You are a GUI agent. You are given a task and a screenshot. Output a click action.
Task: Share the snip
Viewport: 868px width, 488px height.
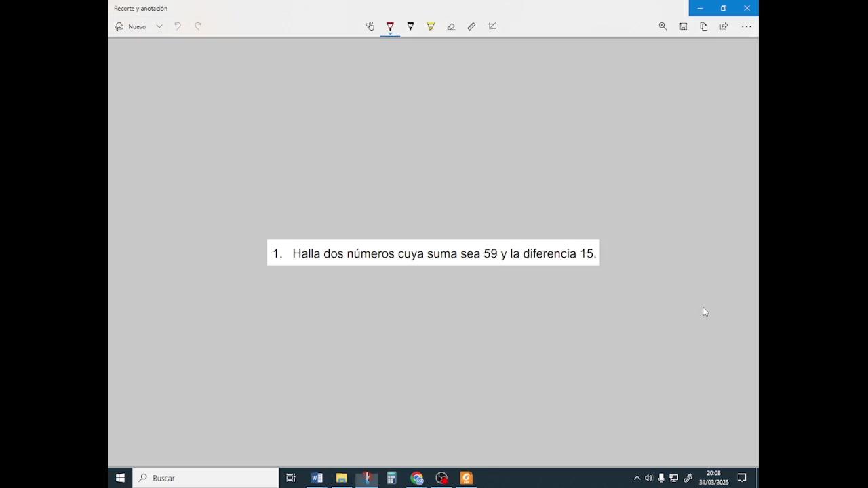pyautogui.click(x=724, y=26)
